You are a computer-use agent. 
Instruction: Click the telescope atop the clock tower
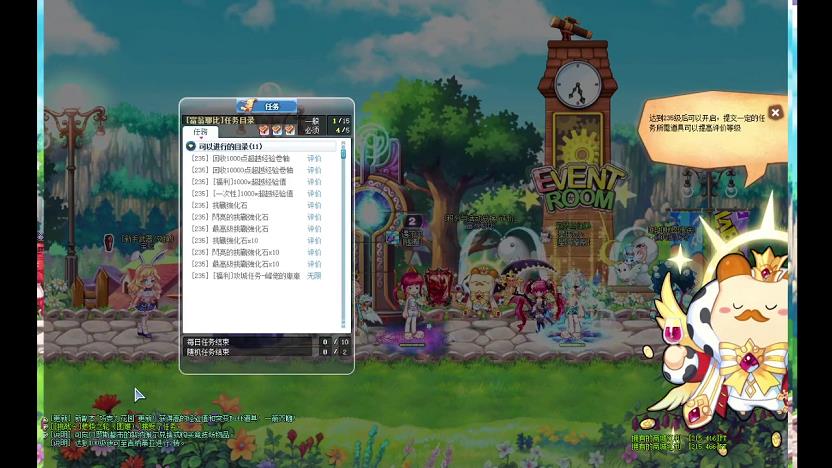point(570,28)
